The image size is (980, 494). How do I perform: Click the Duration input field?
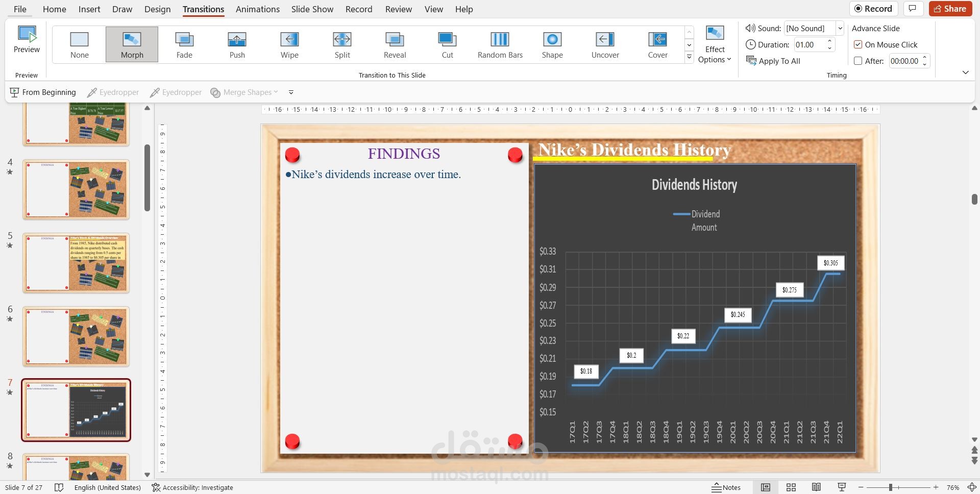tap(809, 44)
